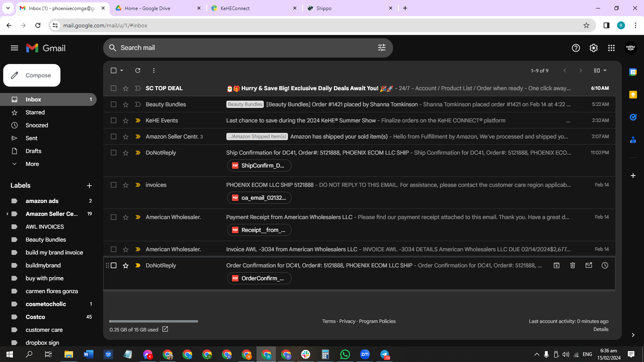Image resolution: width=644 pixels, height=362 pixels.
Task: Star the KeHE Events email
Action: [x=126, y=120]
